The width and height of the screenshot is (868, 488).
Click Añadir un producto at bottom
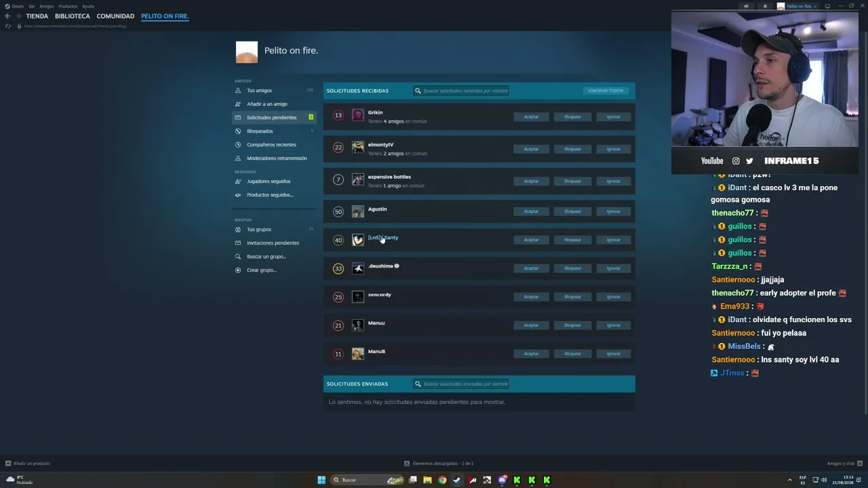[28, 464]
